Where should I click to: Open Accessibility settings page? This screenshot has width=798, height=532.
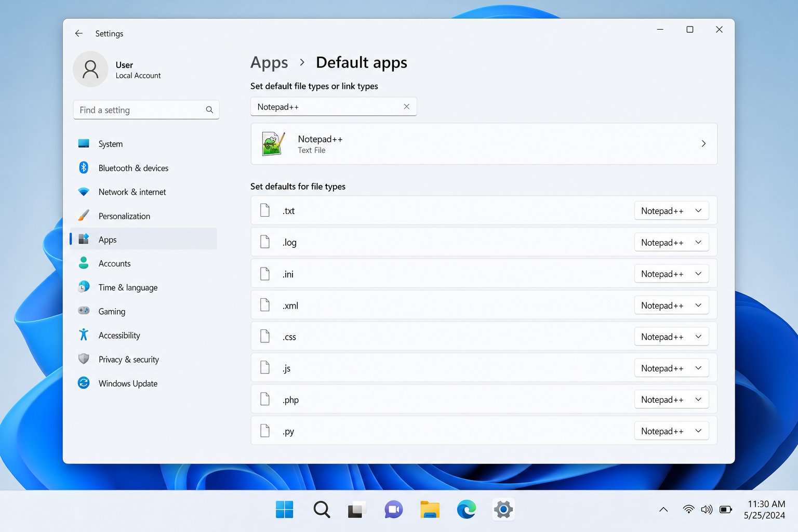tap(143, 335)
